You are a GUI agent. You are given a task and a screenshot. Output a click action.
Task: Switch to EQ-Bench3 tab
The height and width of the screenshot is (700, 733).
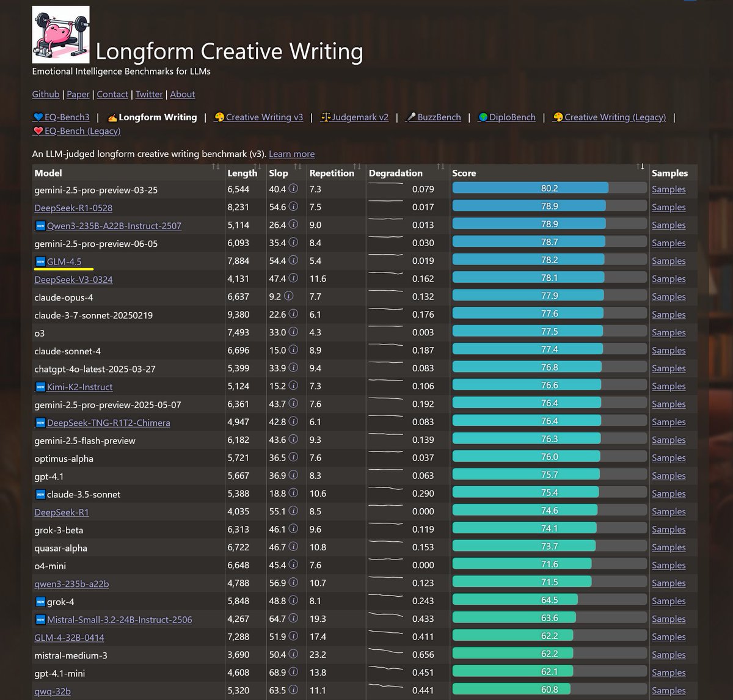pos(61,117)
